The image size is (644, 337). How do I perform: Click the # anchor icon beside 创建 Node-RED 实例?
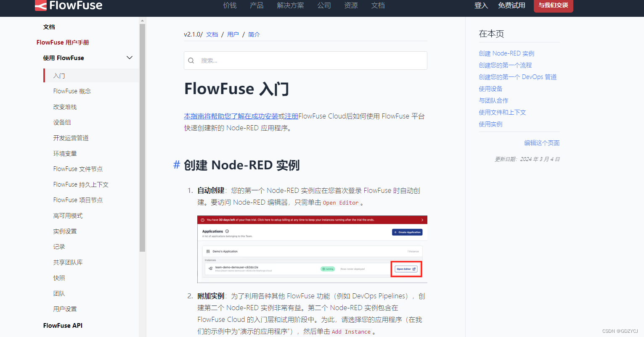click(176, 165)
